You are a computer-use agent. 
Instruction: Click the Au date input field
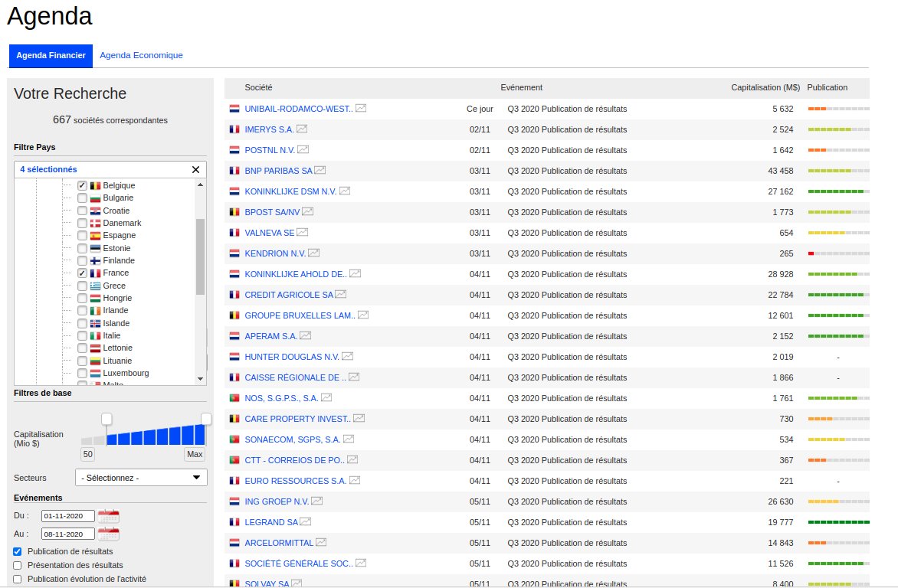[x=67, y=534]
